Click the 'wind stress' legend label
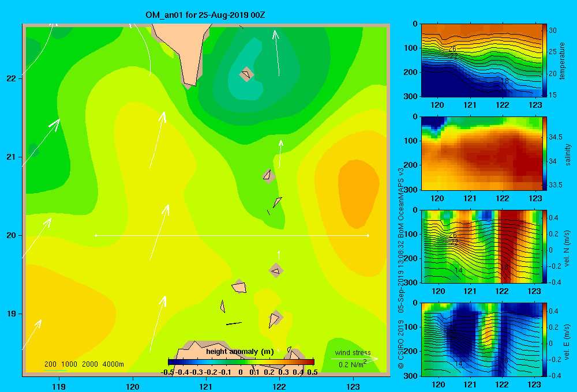 point(353,352)
